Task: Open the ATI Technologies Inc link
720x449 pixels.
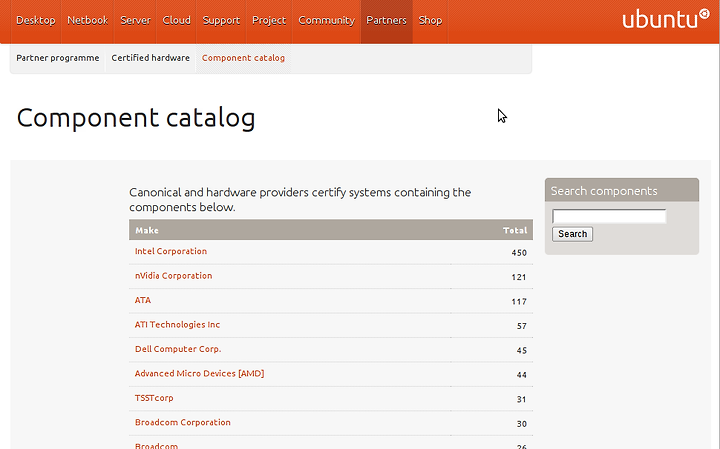Action: (177, 325)
